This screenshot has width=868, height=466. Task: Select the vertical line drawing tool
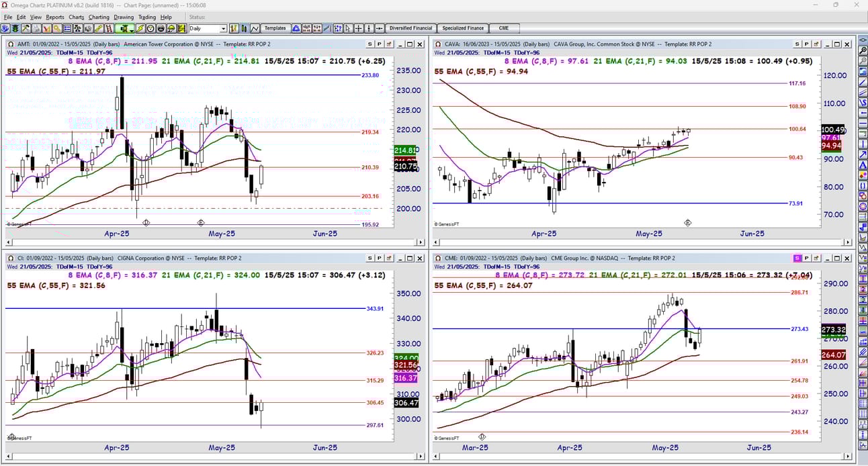pyautogui.click(x=861, y=144)
